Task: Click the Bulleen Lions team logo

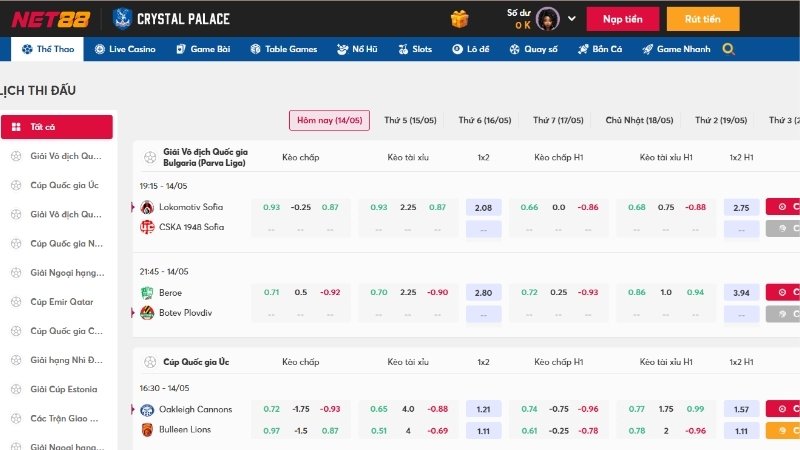Action: coord(148,429)
